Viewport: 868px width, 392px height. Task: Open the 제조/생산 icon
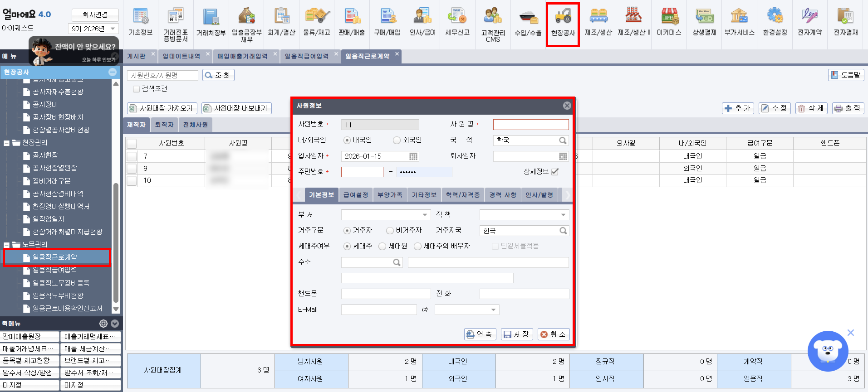[x=598, y=22]
